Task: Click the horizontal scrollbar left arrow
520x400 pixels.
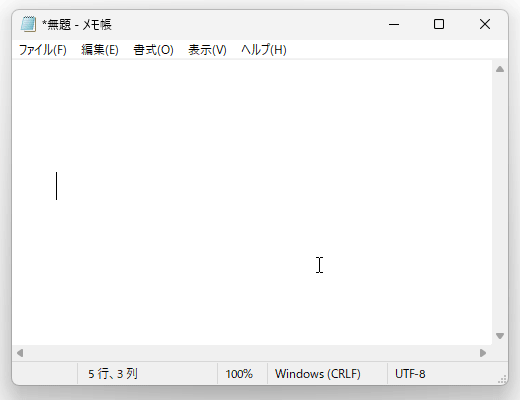Action: point(20,353)
